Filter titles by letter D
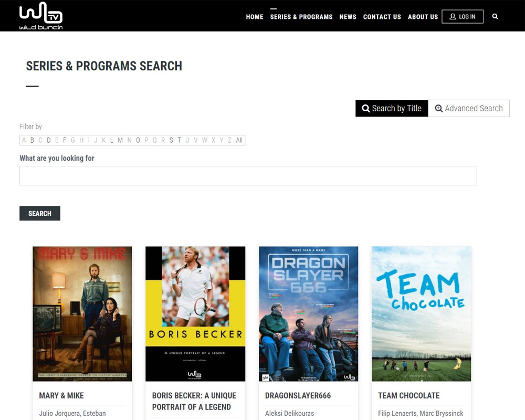The image size is (525, 420). 48,140
